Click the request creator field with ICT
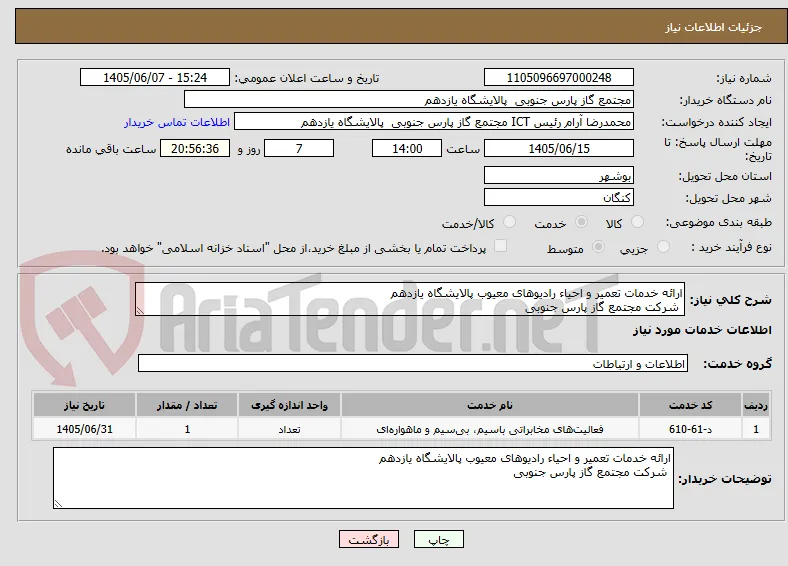 (434, 122)
